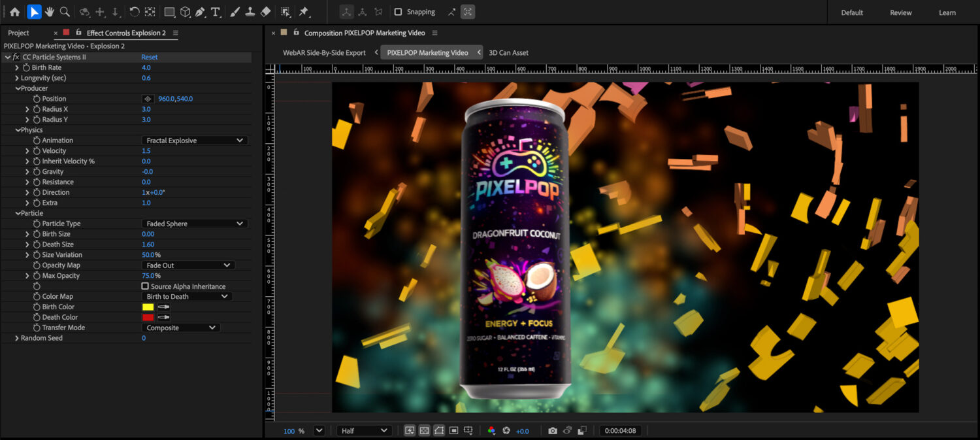Take a snapshot with camera icon
The image size is (980, 440).
(553, 431)
